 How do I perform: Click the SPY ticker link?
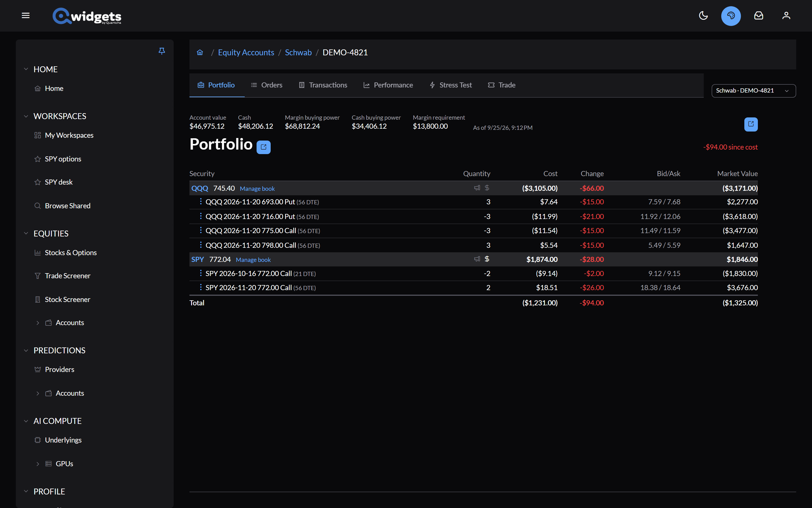point(198,259)
